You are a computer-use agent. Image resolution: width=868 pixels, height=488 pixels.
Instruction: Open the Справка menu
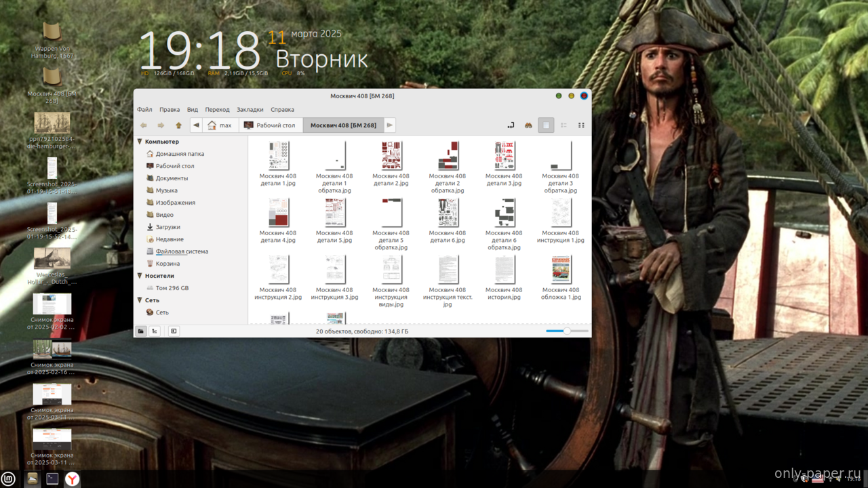click(282, 110)
